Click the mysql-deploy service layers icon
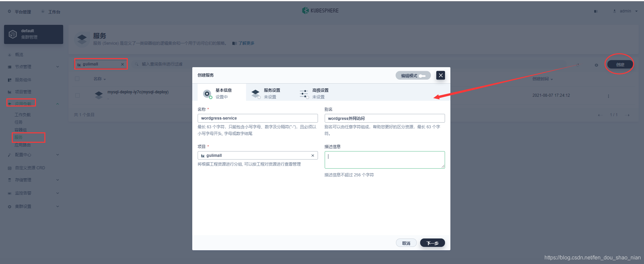 click(99, 95)
